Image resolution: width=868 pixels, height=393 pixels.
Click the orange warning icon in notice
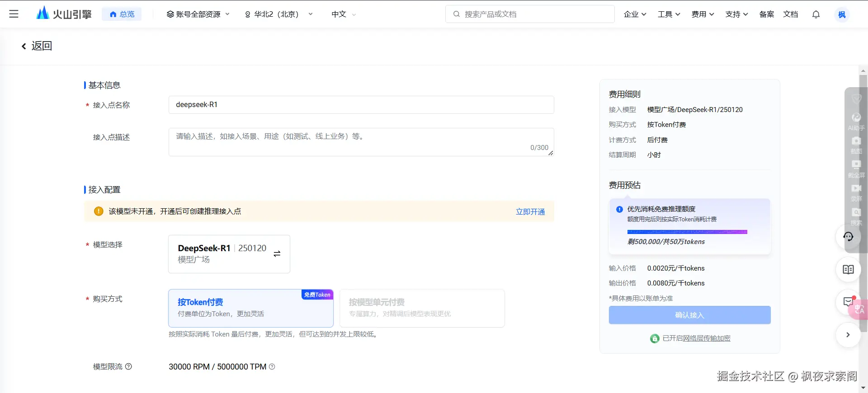[x=99, y=211]
